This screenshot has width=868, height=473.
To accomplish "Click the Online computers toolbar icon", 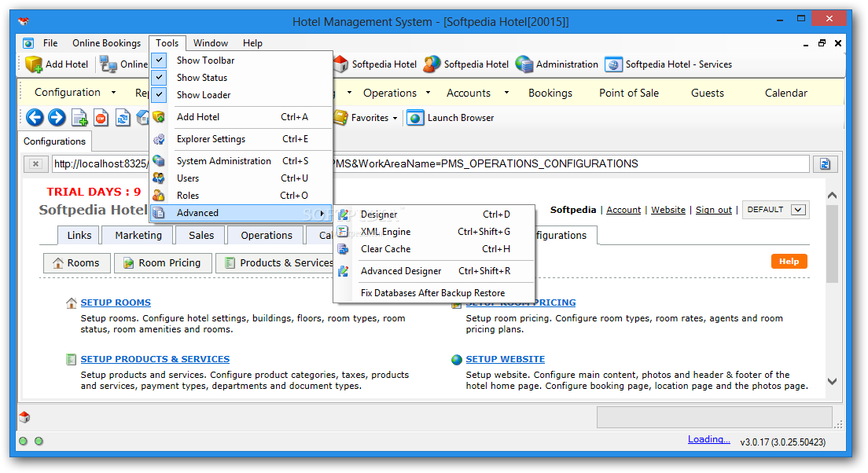I will coord(108,64).
